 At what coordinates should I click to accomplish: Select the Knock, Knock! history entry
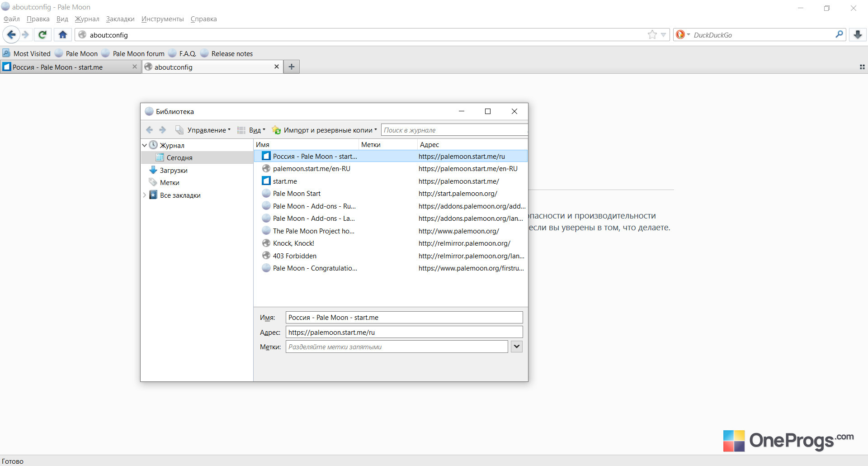(391, 243)
